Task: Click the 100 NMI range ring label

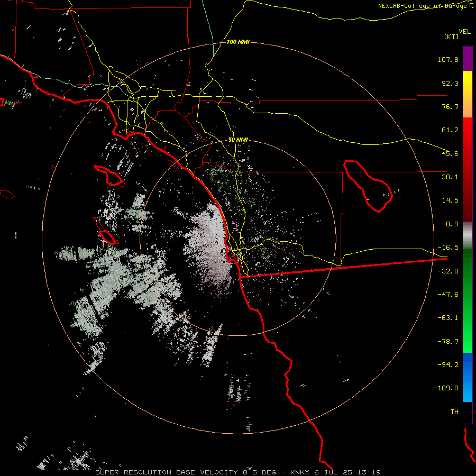Action: [x=238, y=42]
